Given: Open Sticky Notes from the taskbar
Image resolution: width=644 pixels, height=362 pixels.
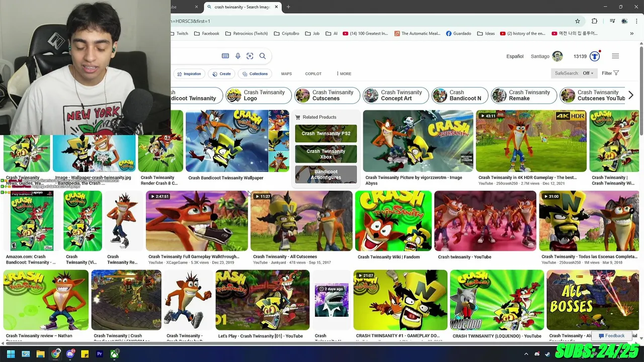Looking at the screenshot, I should (85, 354).
